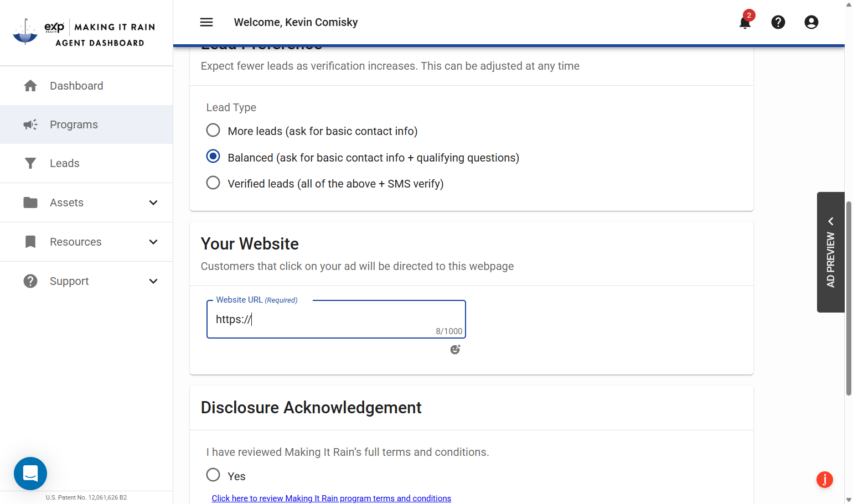Click the Resources bookmark icon
The image size is (853, 504).
click(x=30, y=242)
